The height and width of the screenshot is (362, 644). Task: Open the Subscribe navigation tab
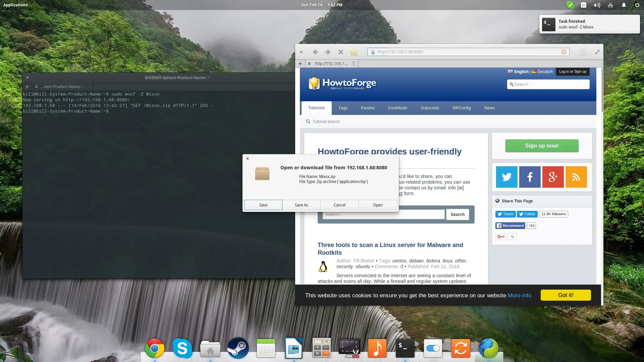[430, 108]
